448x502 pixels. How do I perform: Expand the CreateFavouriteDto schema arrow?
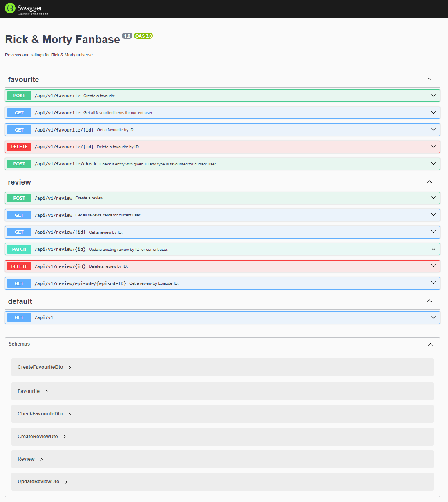[x=70, y=368]
